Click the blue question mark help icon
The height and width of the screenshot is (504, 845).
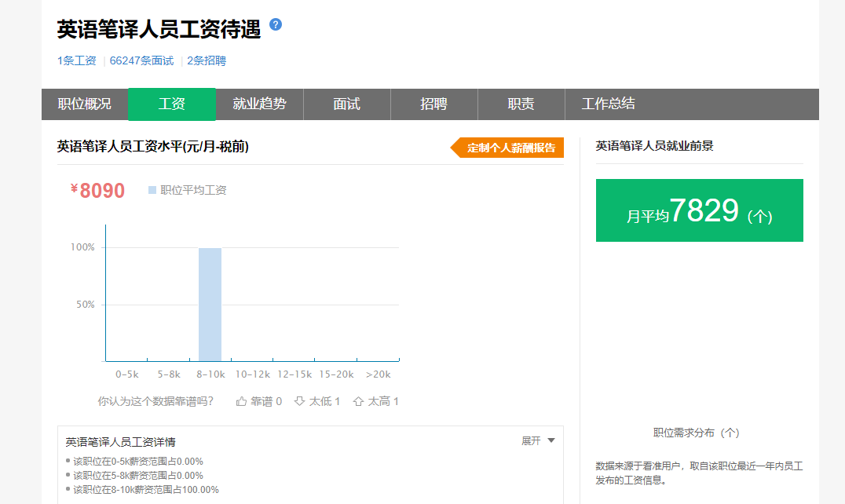tap(276, 24)
